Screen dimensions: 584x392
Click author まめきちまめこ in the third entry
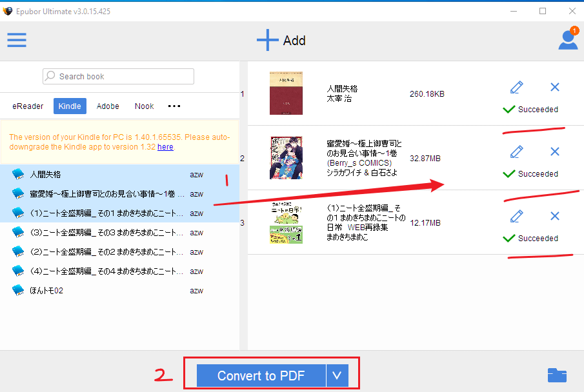pyautogui.click(x=347, y=237)
